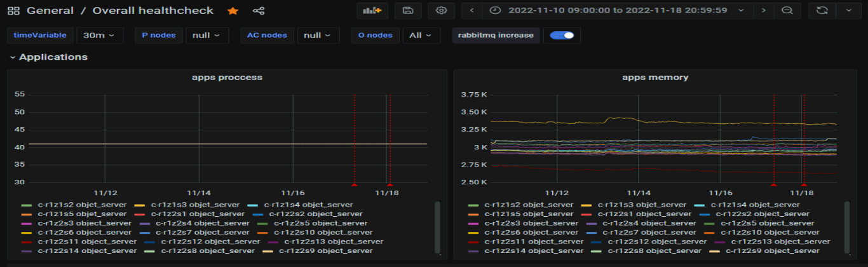Save dashboard using the disk icon
This screenshot has width=868, height=267.
408,11
